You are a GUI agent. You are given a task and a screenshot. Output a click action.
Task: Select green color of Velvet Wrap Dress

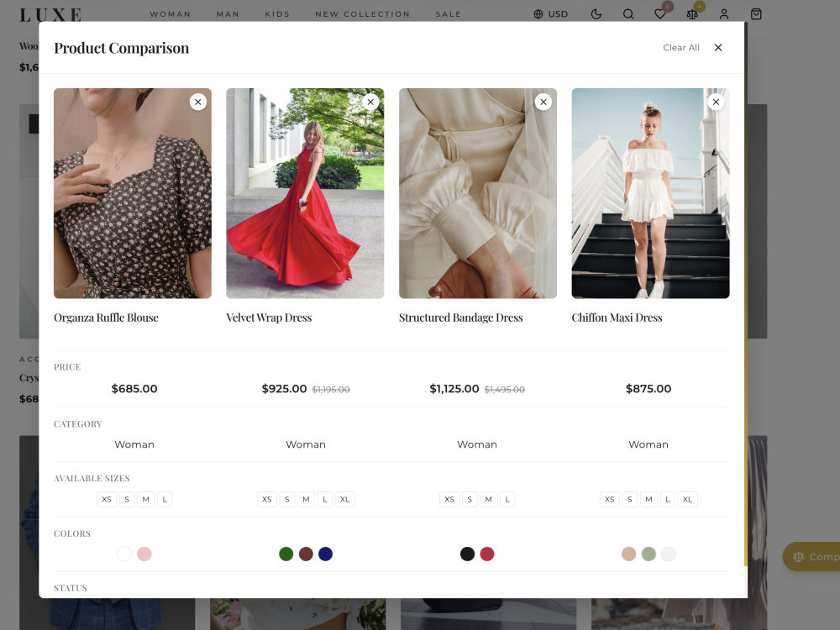tap(286, 554)
